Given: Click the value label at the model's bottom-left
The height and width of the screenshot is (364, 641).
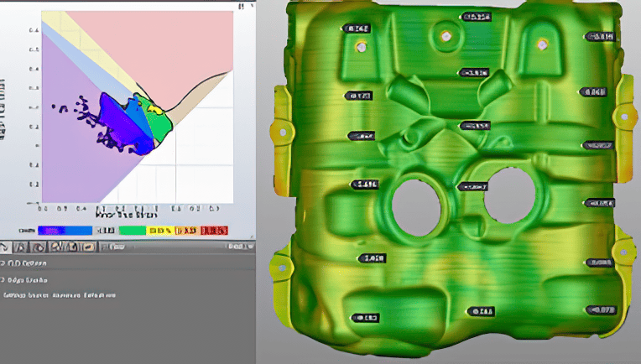Looking at the screenshot, I should coord(367,318).
